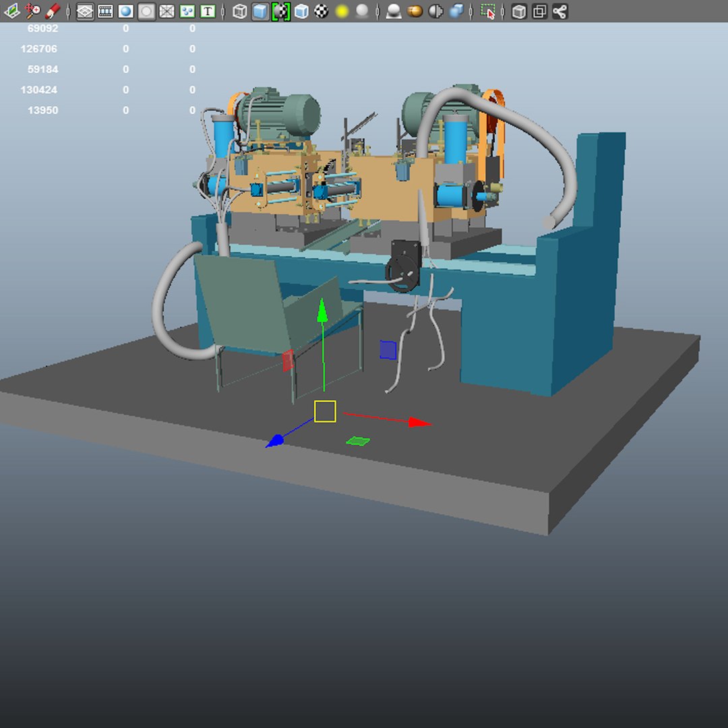Click the Image Plane icon

pyautogui.click(x=11, y=11)
